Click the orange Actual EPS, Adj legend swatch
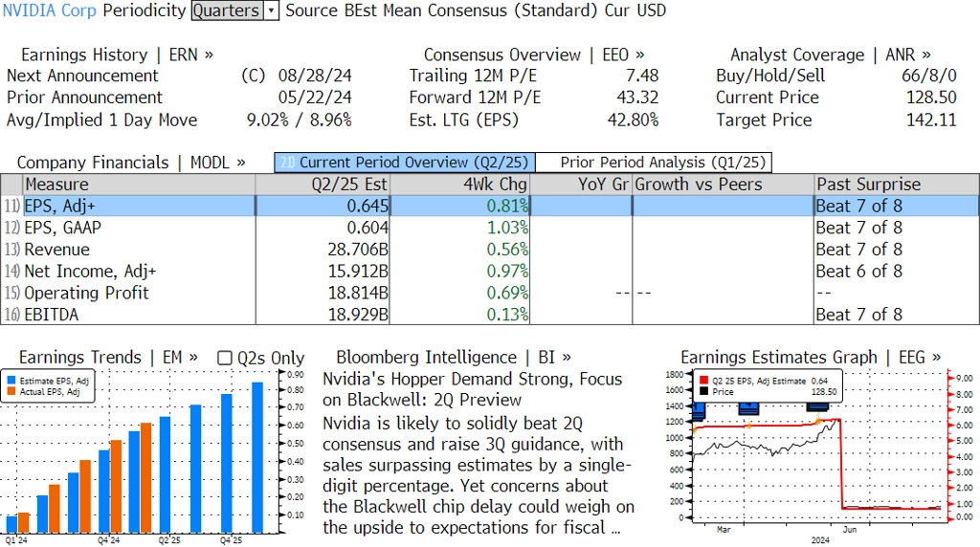 click(x=11, y=391)
